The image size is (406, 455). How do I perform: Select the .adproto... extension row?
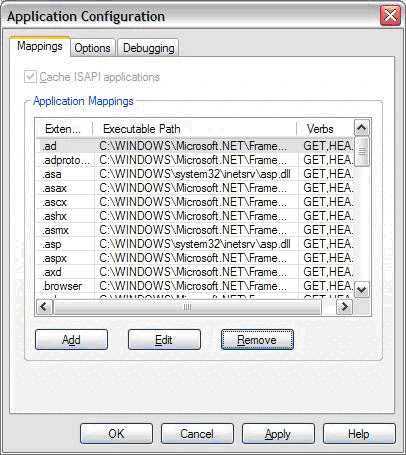click(x=195, y=160)
